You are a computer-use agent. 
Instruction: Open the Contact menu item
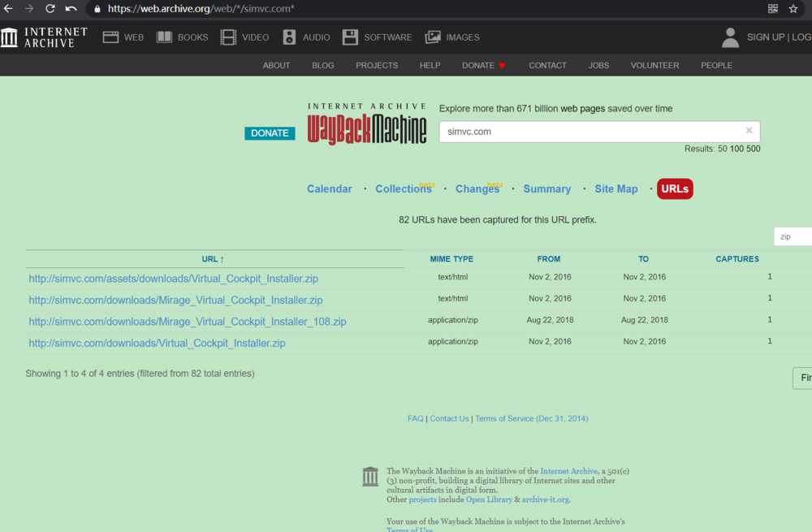[x=547, y=65]
